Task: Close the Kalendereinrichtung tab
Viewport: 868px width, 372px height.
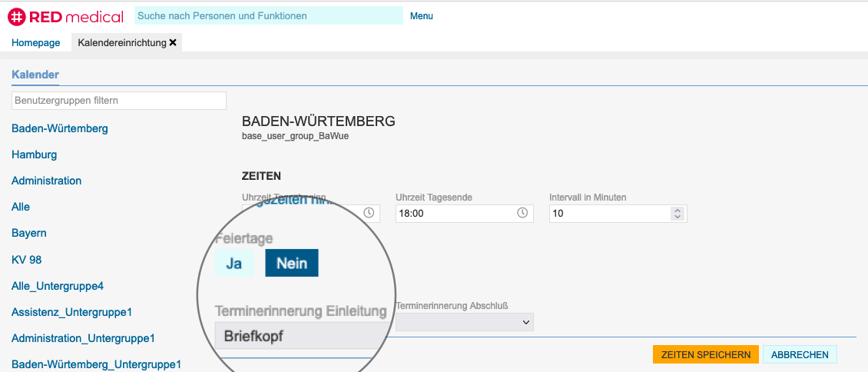Action: click(173, 43)
